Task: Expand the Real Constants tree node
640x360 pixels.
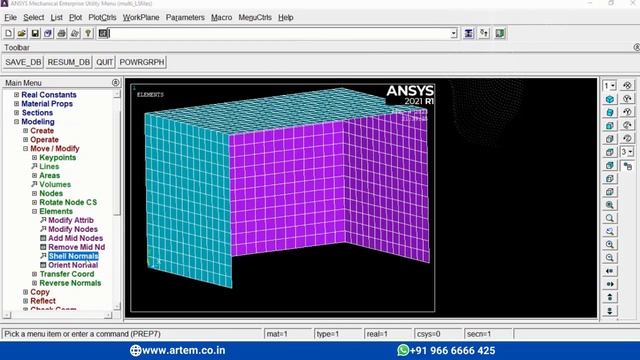Action: 16,95
